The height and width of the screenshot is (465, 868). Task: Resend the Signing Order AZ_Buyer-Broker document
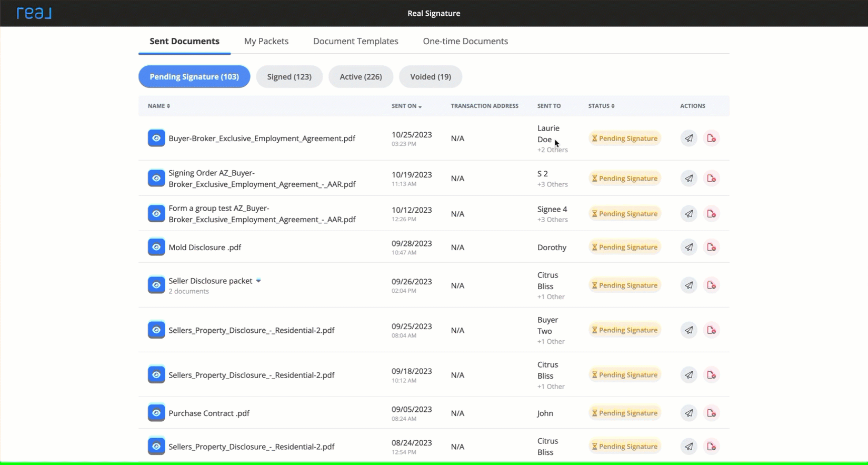(x=689, y=179)
